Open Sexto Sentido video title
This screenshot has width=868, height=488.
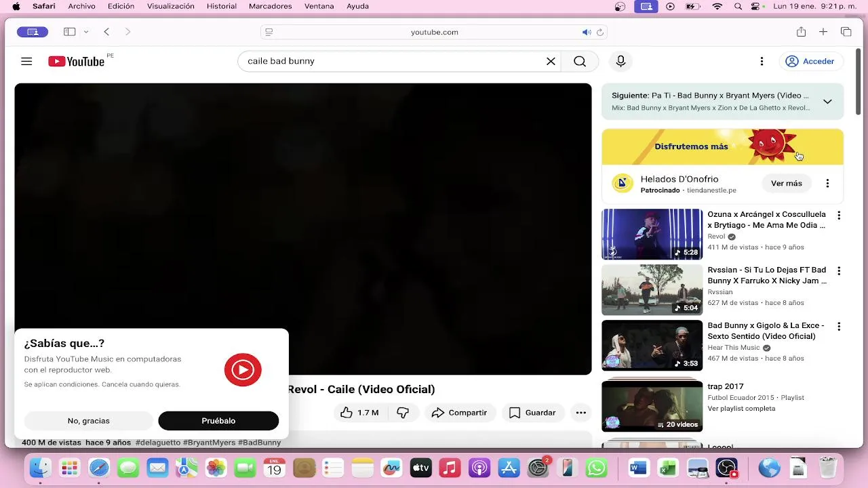point(766,331)
